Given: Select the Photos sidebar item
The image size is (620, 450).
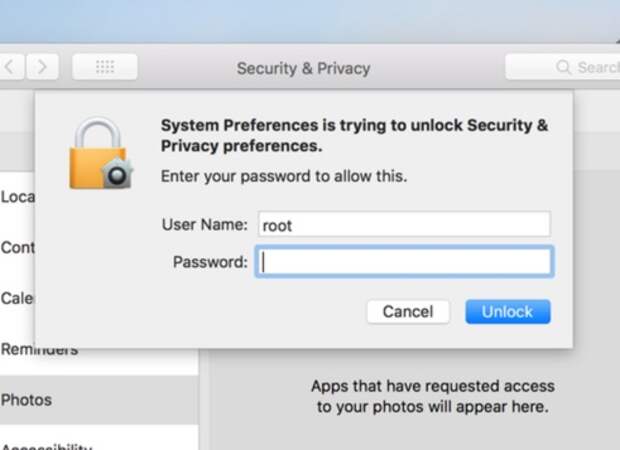Looking at the screenshot, I should [26, 400].
